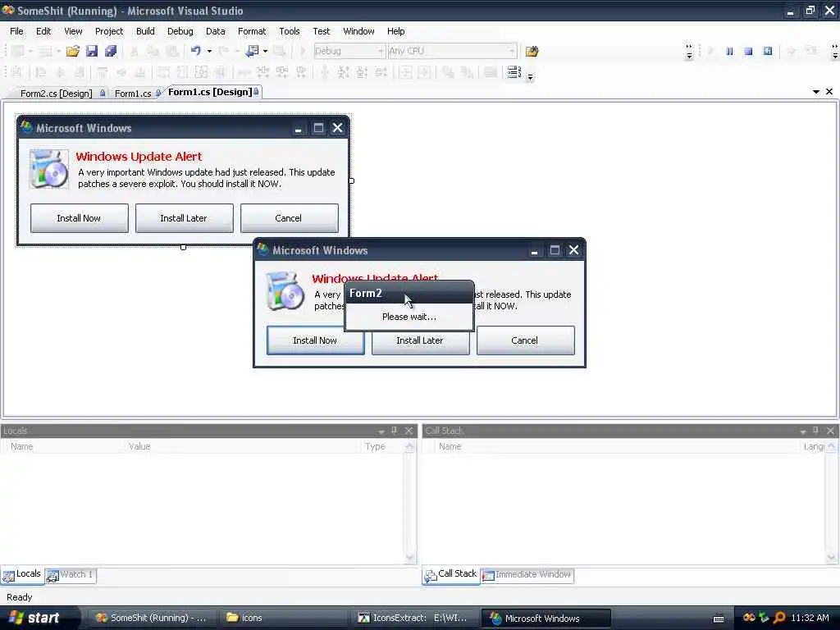Open the Data menu
Image resolution: width=840 pixels, height=630 pixels.
(x=216, y=31)
